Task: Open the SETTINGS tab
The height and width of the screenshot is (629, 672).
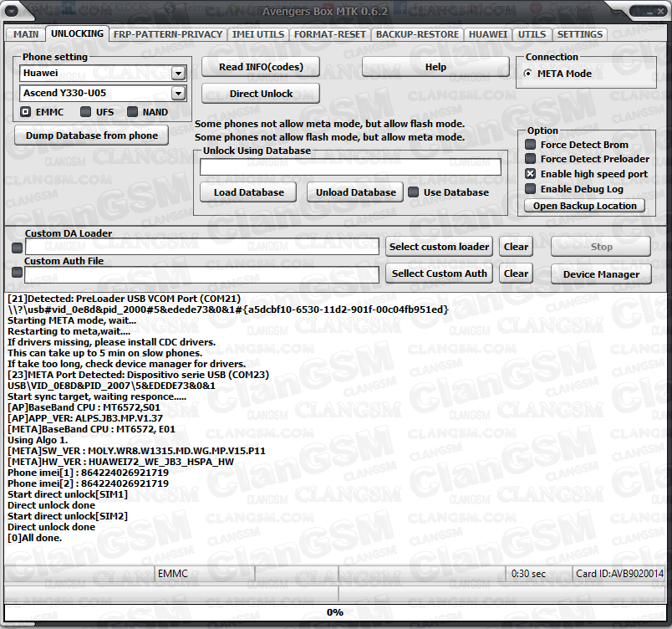Action: tap(579, 34)
